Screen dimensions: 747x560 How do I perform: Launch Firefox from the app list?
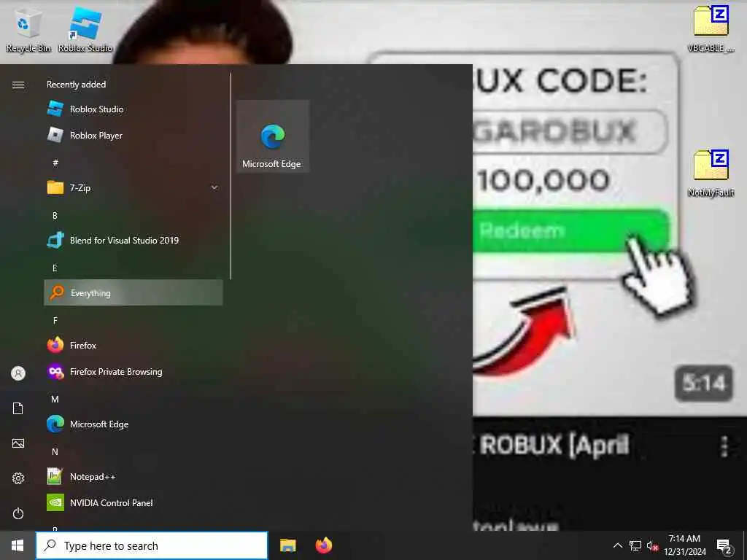133,345
